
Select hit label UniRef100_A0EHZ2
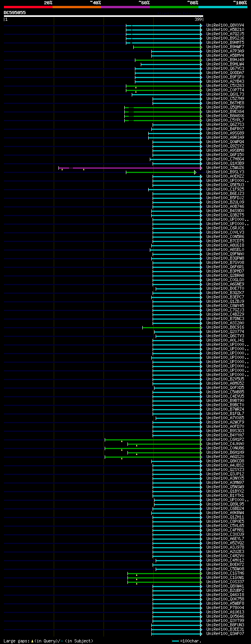pos(225,176)
